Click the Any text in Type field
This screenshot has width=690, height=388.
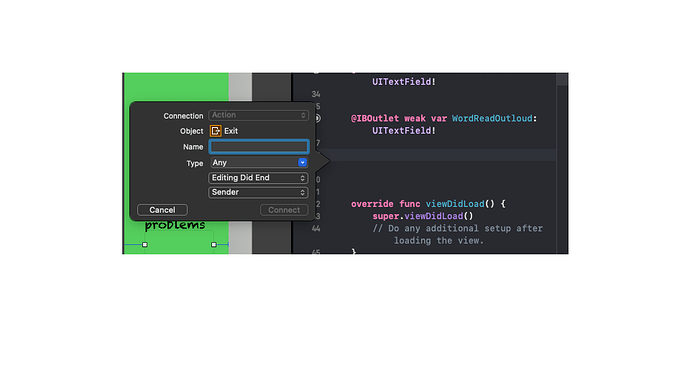click(220, 163)
